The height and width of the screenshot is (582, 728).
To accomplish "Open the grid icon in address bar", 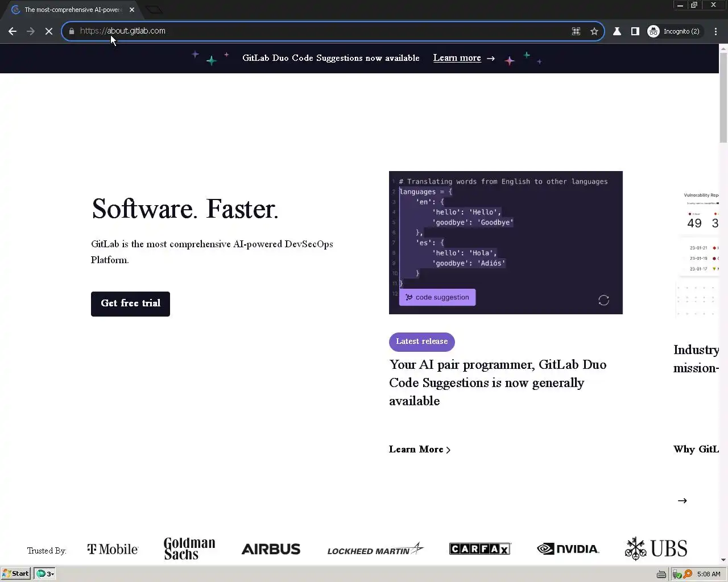I will point(576,31).
